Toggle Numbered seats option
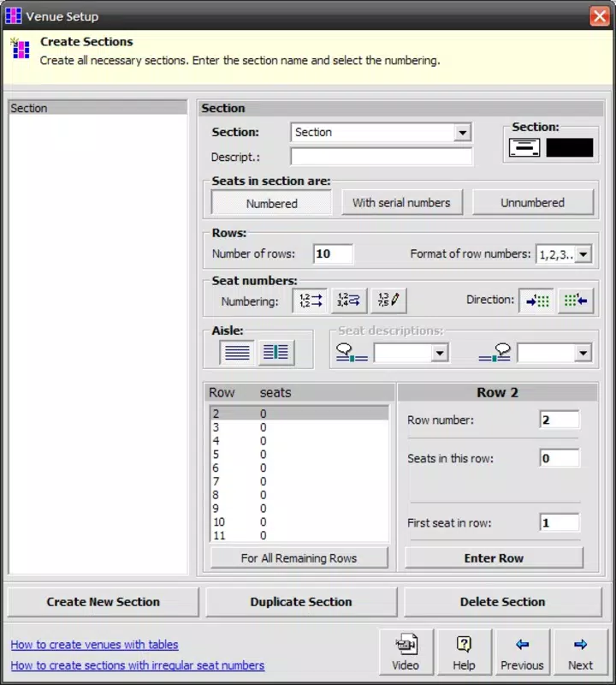This screenshot has height=685, width=616. click(x=271, y=203)
